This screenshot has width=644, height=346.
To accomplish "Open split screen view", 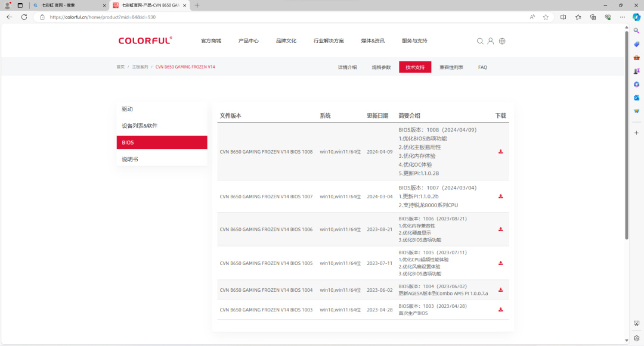I will pos(563,17).
